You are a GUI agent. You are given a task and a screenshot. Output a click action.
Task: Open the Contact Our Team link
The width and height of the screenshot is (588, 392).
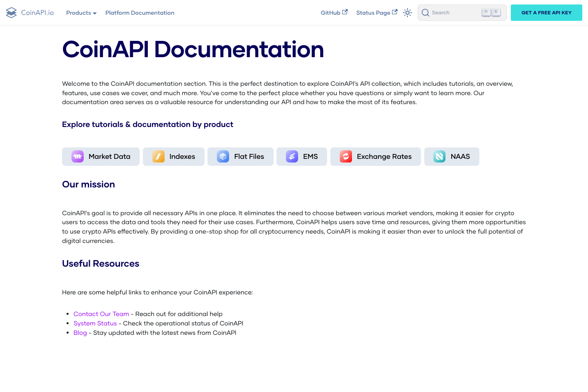pyautogui.click(x=101, y=314)
